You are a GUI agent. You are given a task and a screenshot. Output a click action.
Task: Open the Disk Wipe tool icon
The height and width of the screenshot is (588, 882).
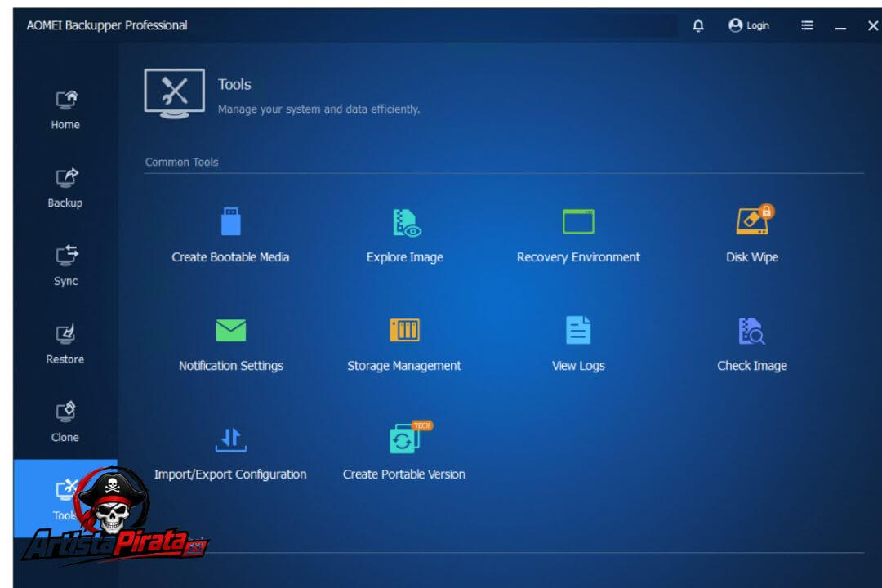(755, 220)
